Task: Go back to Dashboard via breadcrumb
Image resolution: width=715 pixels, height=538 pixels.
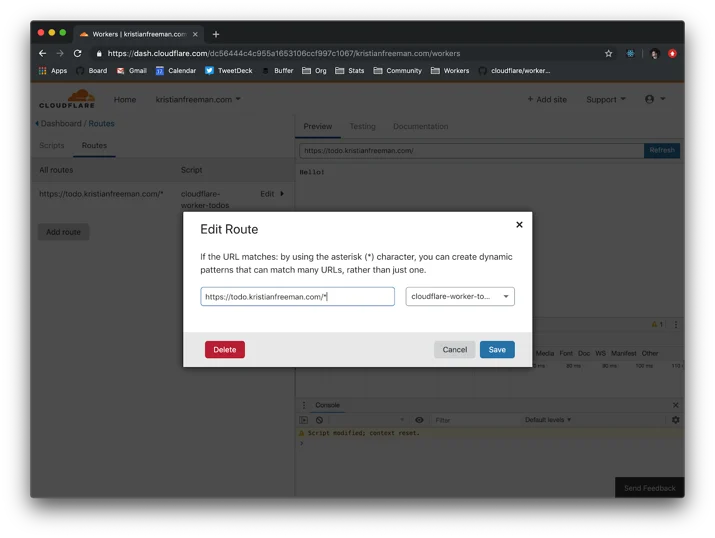Action: (x=61, y=124)
